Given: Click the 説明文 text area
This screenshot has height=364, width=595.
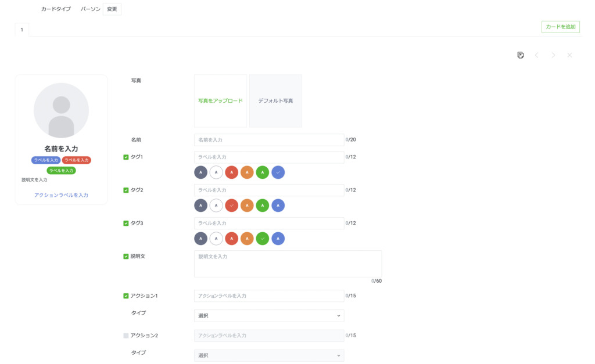Looking at the screenshot, I should pyautogui.click(x=288, y=264).
